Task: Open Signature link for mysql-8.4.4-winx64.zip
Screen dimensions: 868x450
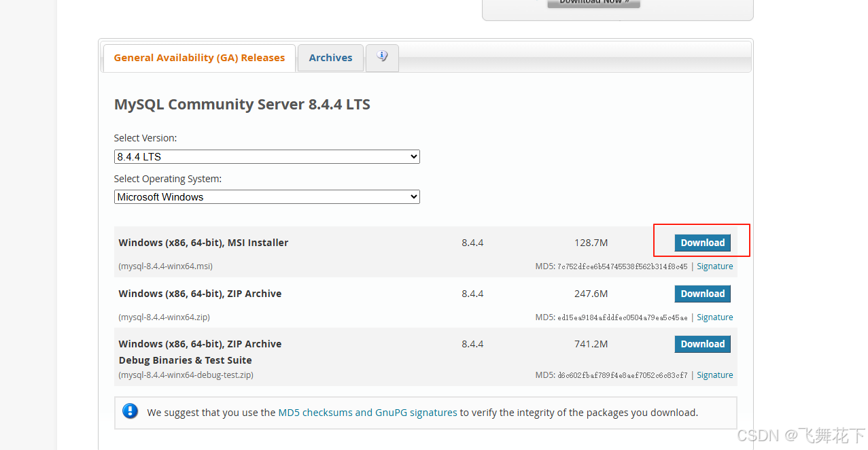Action: coord(714,317)
